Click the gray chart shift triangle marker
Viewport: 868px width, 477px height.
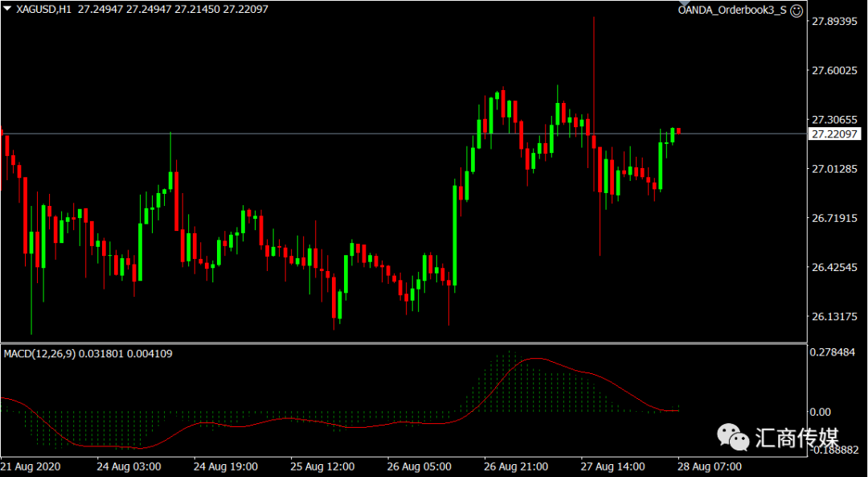(x=684, y=3)
